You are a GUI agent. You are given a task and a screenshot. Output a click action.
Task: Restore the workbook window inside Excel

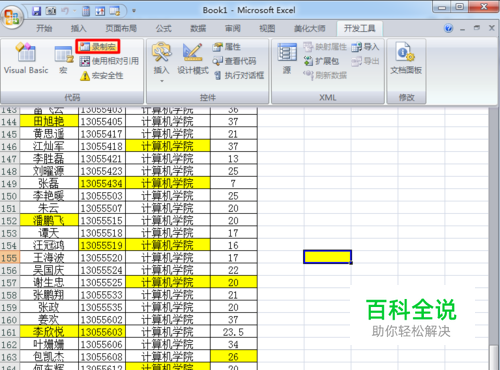pyautogui.click(x=477, y=28)
